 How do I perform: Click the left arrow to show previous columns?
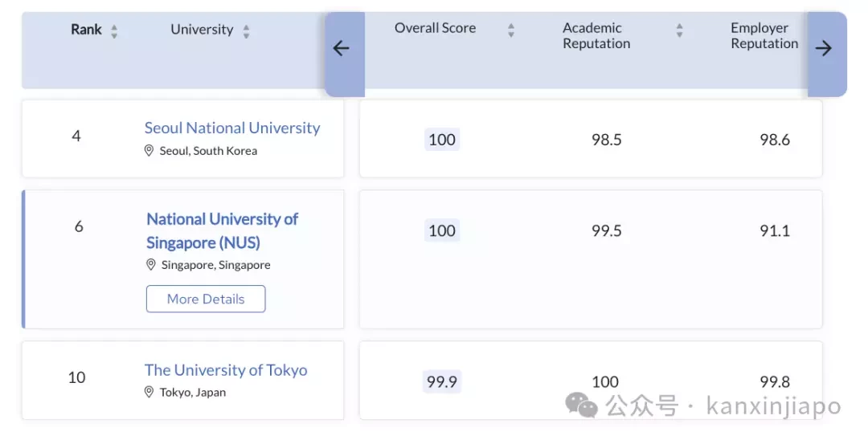coord(342,49)
